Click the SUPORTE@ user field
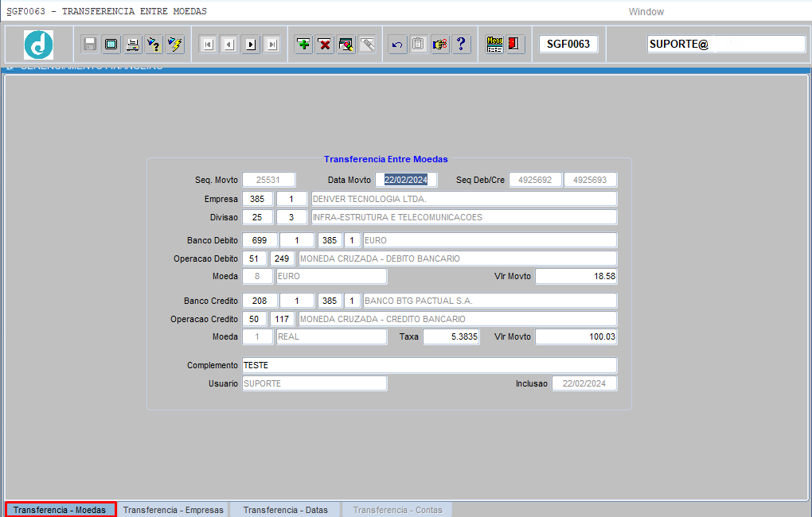Image resolution: width=812 pixels, height=517 pixels. point(726,44)
